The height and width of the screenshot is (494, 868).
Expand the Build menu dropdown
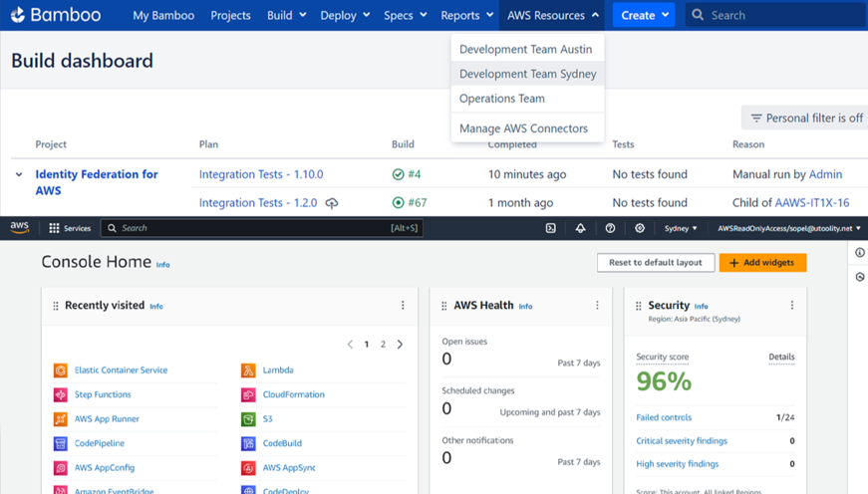coord(285,15)
